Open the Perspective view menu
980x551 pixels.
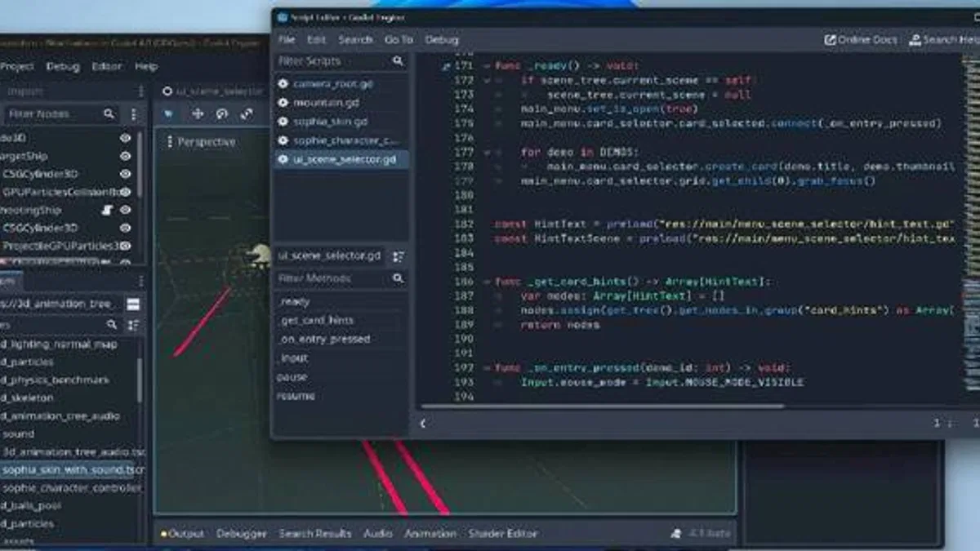(201, 142)
